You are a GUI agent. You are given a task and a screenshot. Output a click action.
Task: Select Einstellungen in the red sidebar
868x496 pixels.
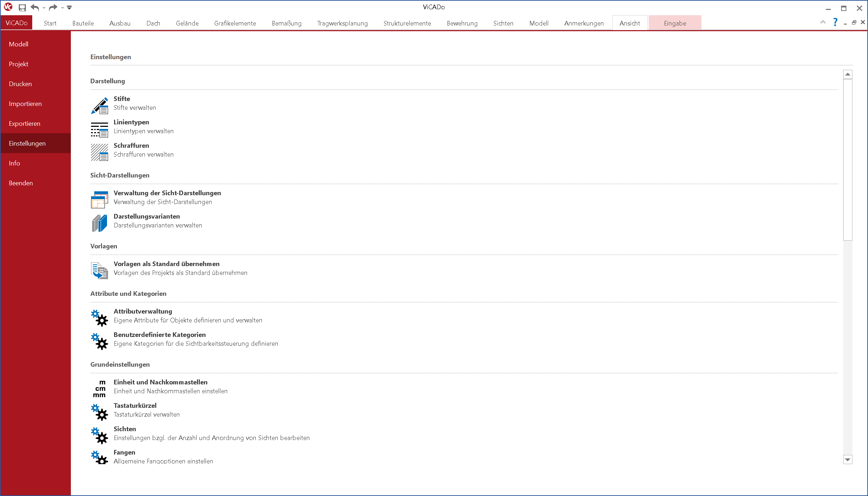pyautogui.click(x=35, y=143)
